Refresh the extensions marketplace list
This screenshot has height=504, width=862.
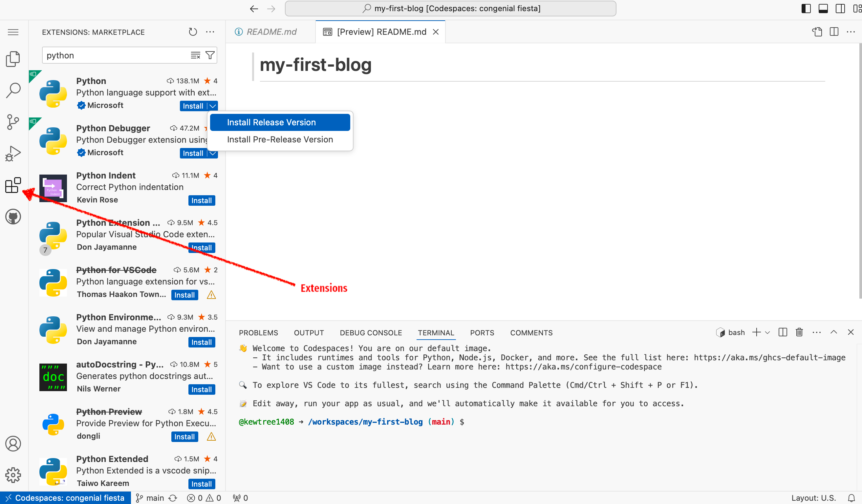(x=193, y=32)
